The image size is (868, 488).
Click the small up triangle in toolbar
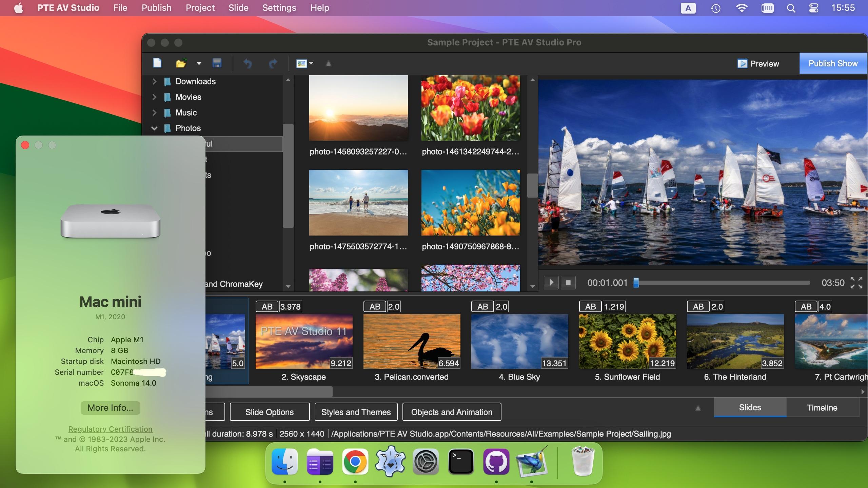point(328,63)
